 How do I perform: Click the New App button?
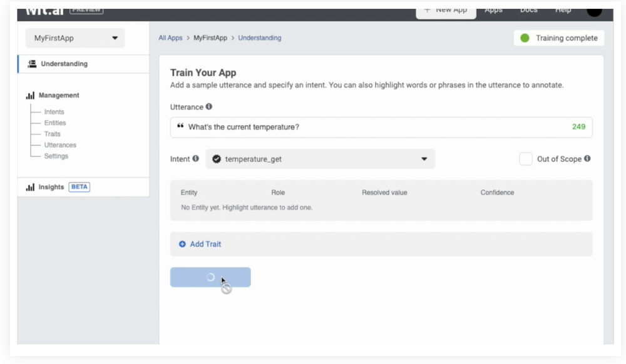tap(446, 10)
